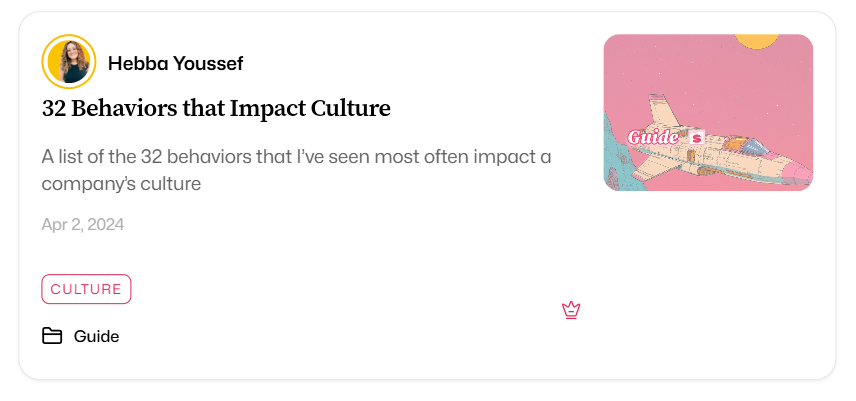The image size is (856, 401).
Task: Click the teal planet on thumbnail's left edge
Action: [613, 155]
